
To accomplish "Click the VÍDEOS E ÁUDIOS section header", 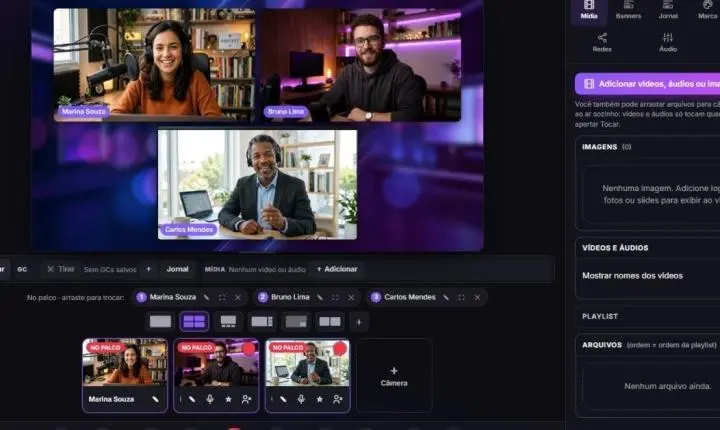I will coord(615,248).
